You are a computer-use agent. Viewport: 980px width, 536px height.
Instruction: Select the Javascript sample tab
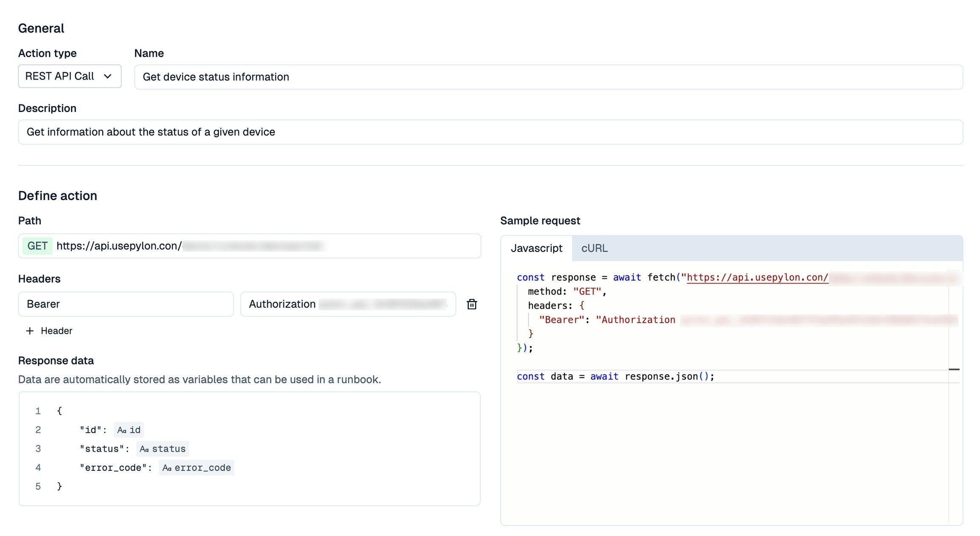click(536, 248)
